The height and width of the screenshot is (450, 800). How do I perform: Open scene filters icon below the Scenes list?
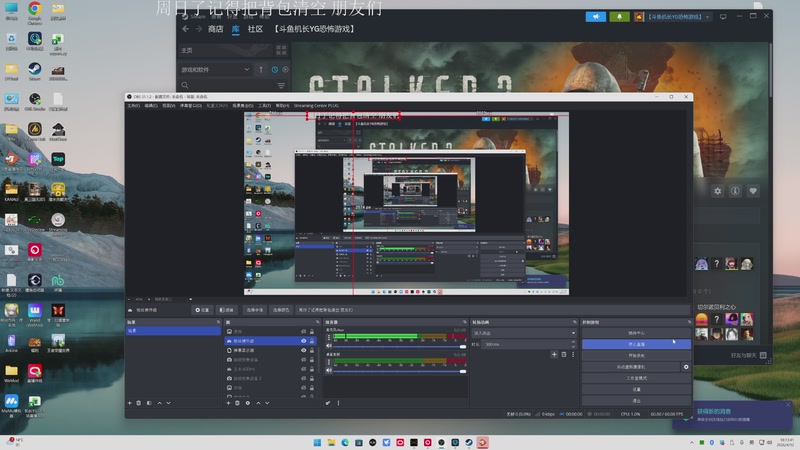[x=149, y=403]
